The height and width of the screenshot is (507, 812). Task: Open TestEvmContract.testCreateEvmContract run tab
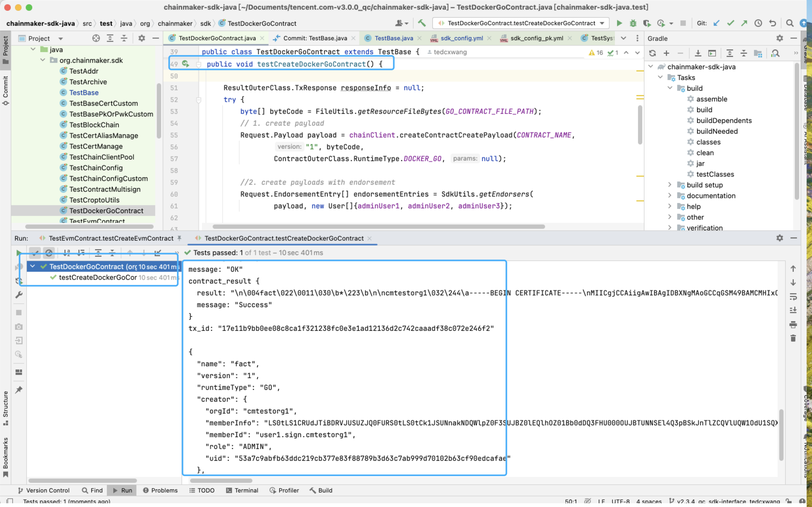(x=111, y=238)
